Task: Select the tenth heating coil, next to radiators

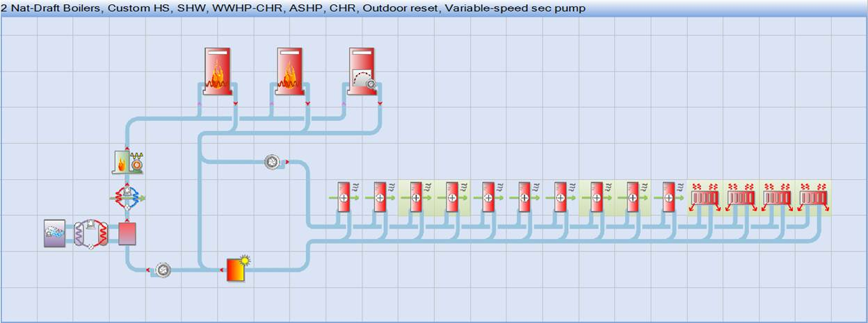Action: pos(670,197)
